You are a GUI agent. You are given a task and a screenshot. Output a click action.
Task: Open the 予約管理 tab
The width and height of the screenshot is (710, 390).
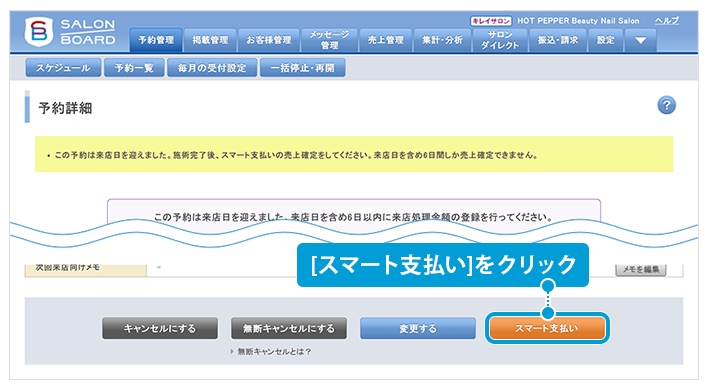[156, 40]
